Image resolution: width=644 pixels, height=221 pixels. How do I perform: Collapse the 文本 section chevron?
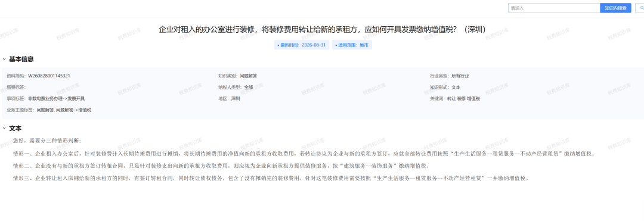(4, 128)
